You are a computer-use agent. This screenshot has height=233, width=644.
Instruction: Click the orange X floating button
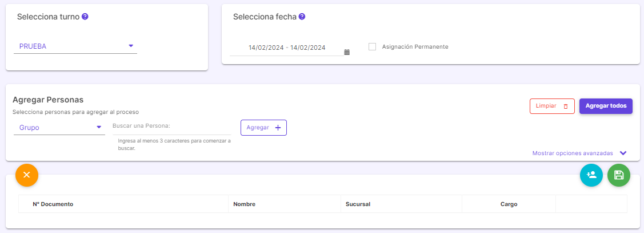(27, 175)
